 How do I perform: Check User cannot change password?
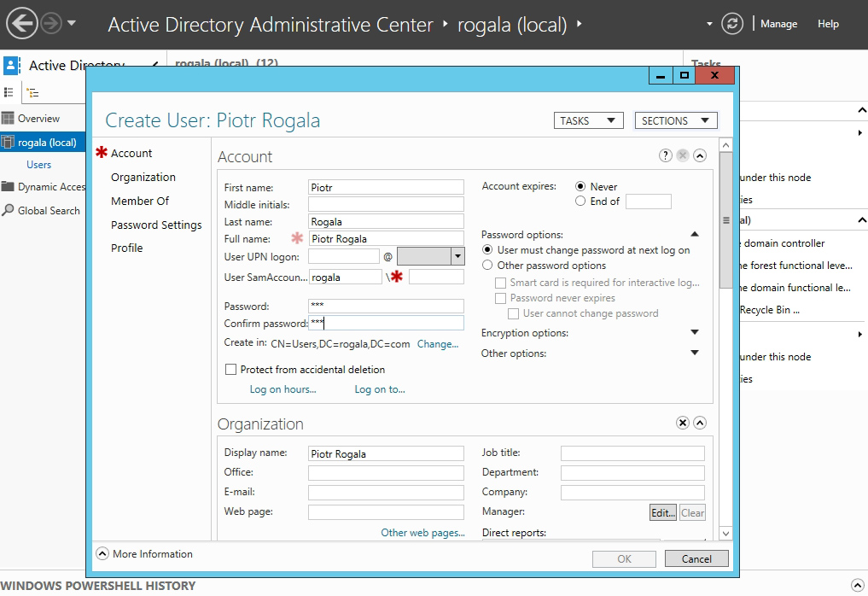[513, 314]
